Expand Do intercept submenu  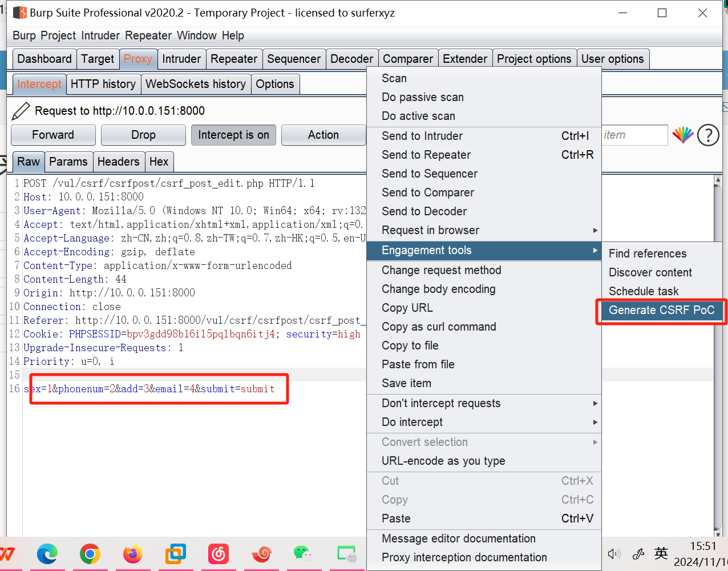click(x=484, y=422)
